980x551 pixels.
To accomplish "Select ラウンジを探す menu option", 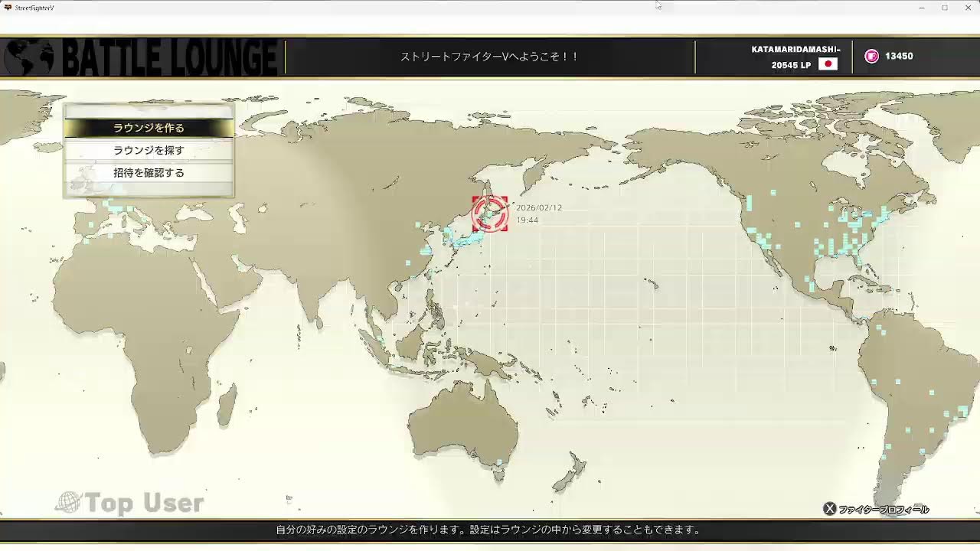I will [149, 150].
